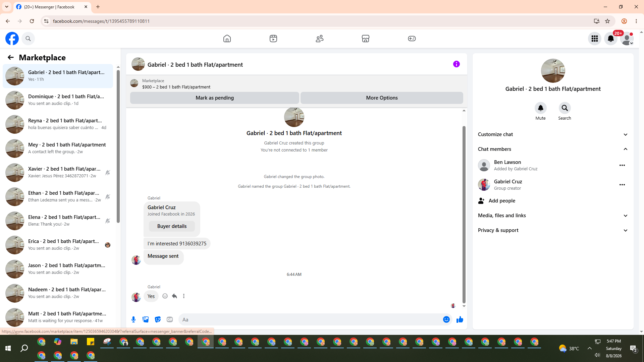Go to the Home feed icon
This screenshot has height=362, width=644.
tap(227, 39)
